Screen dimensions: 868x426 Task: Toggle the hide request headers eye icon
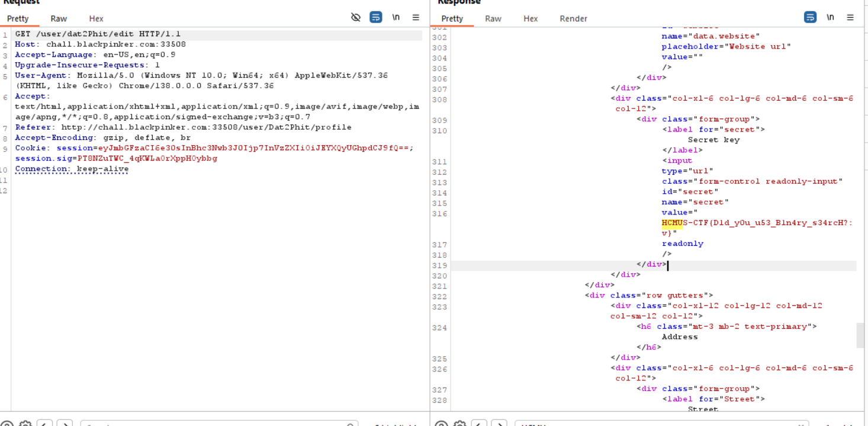(356, 17)
